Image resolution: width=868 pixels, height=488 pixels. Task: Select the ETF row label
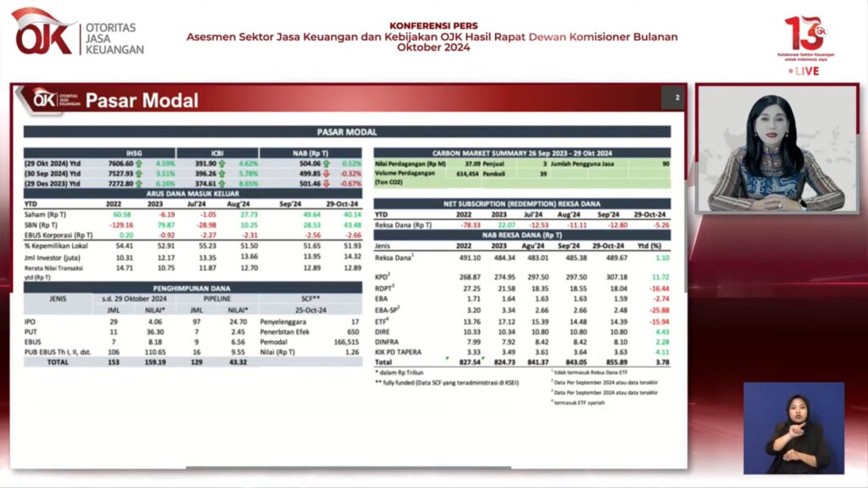381,321
